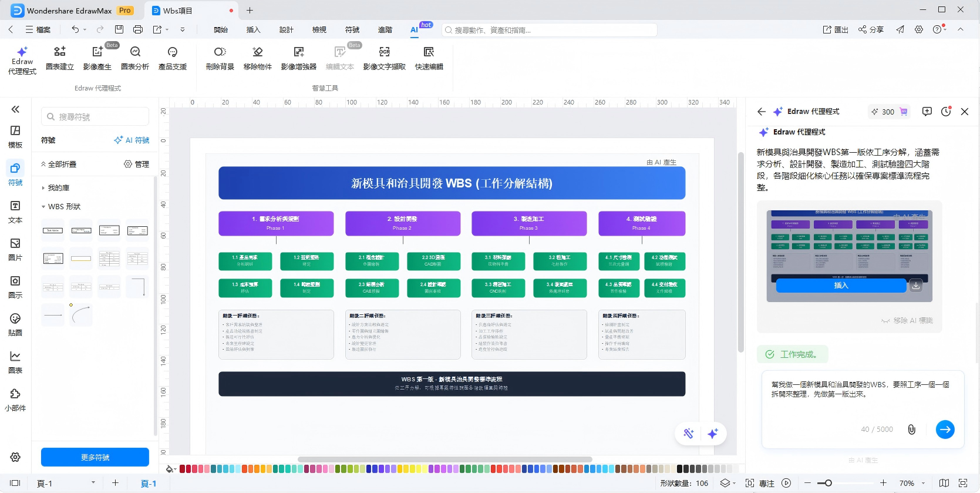
Task: Select the 圖表分析 chart analysis icon
Action: point(135,58)
